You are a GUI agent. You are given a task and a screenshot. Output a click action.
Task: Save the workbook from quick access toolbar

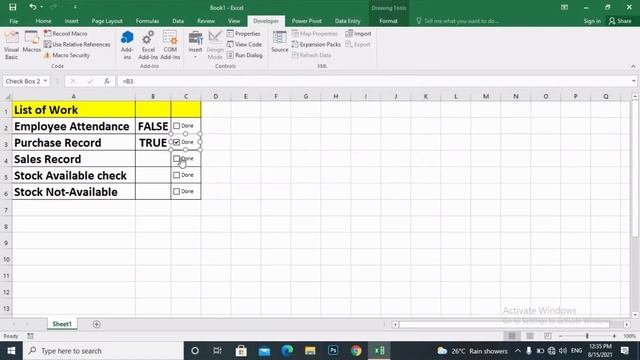point(13,7)
